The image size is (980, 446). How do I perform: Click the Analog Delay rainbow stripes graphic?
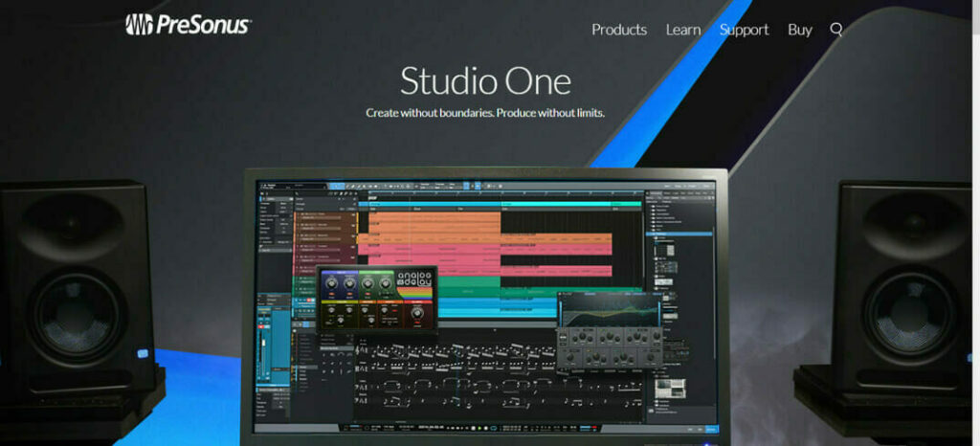click(x=413, y=293)
